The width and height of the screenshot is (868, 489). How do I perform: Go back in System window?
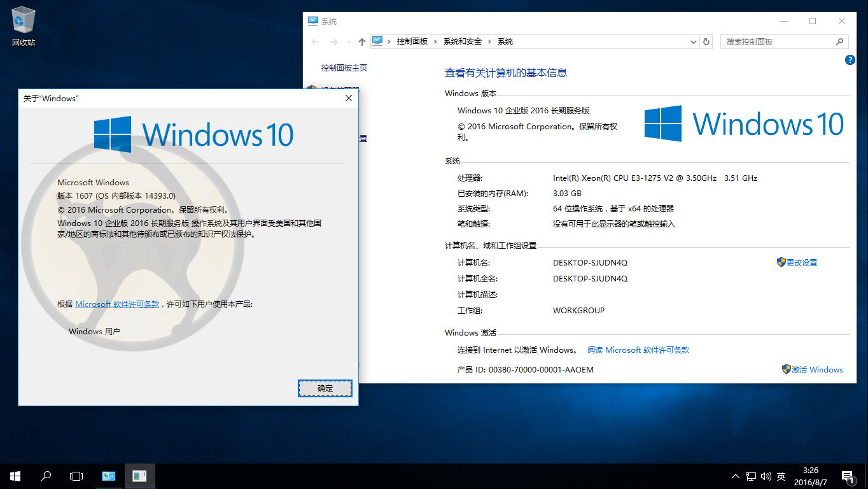pos(315,41)
